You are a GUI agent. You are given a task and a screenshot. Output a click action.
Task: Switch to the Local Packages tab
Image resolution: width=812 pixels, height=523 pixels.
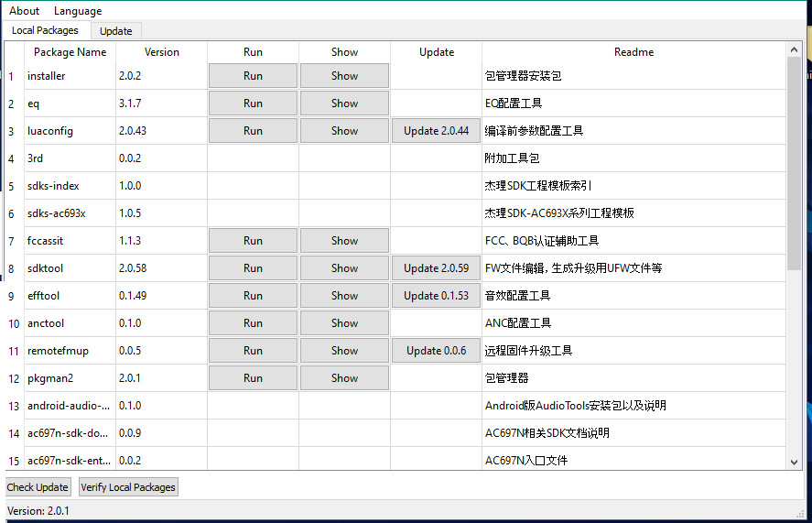pos(45,30)
